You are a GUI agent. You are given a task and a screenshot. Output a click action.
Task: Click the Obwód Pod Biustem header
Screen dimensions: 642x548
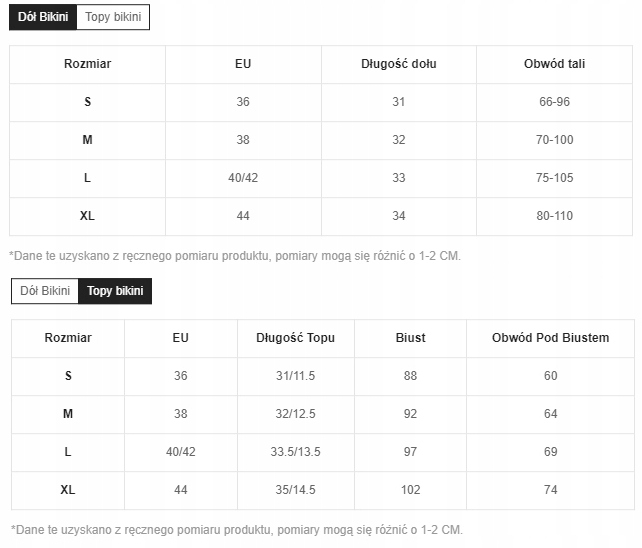[550, 338]
